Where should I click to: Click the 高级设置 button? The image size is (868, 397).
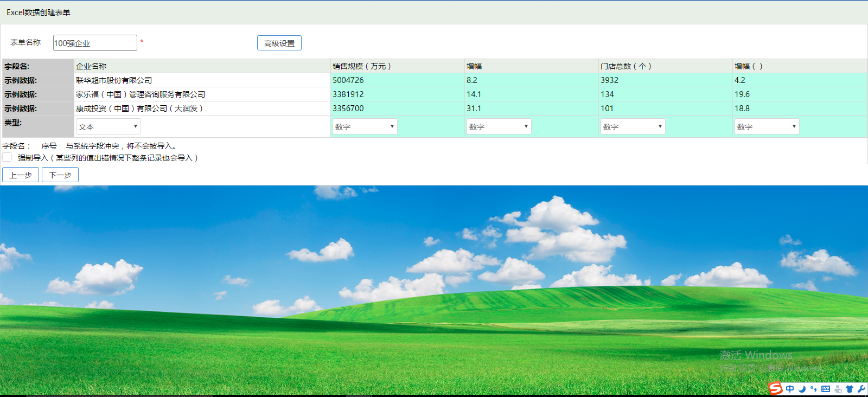[x=279, y=43]
